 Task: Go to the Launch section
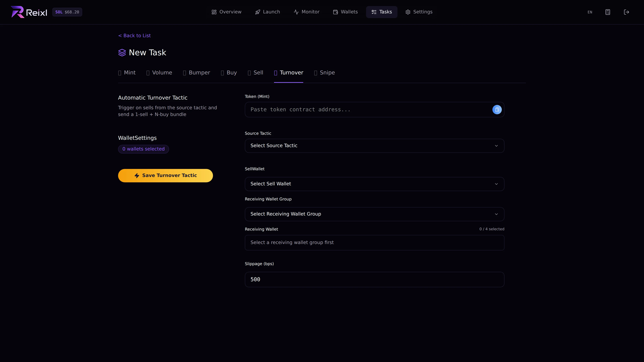point(267,12)
